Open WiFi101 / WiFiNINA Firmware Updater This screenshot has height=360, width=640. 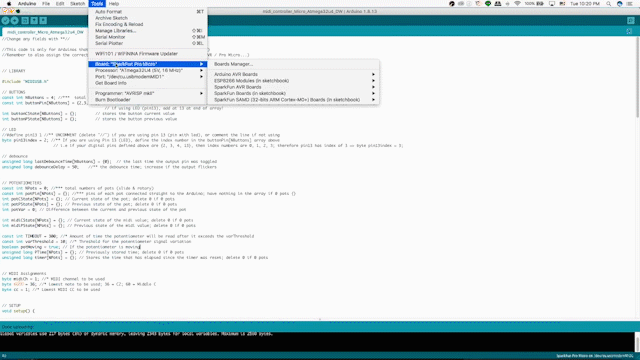pyautogui.click(x=148, y=53)
